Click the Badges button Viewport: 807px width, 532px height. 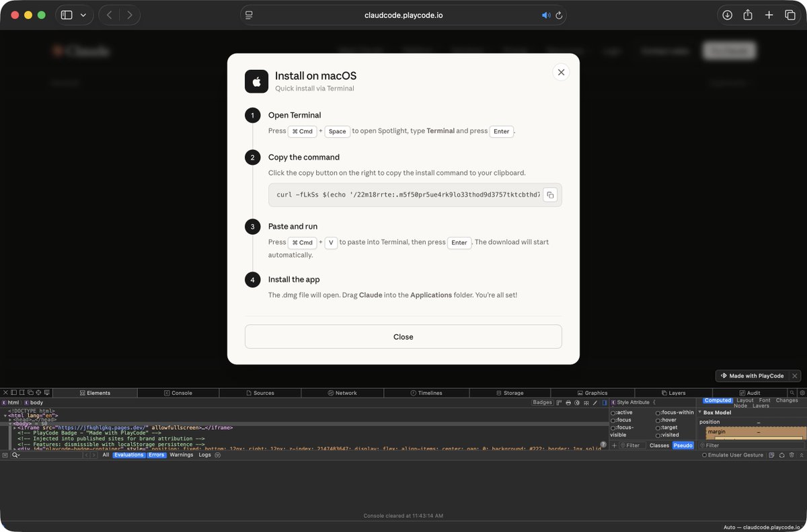(542, 402)
